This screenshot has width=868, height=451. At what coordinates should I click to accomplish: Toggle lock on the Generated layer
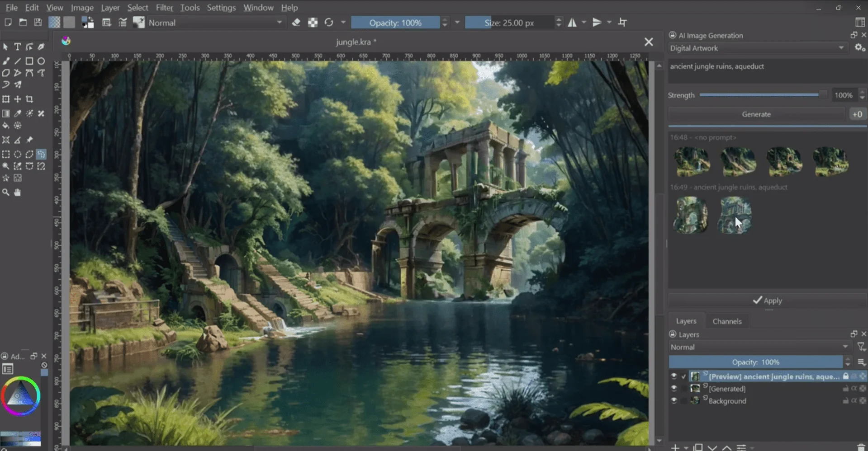(845, 389)
